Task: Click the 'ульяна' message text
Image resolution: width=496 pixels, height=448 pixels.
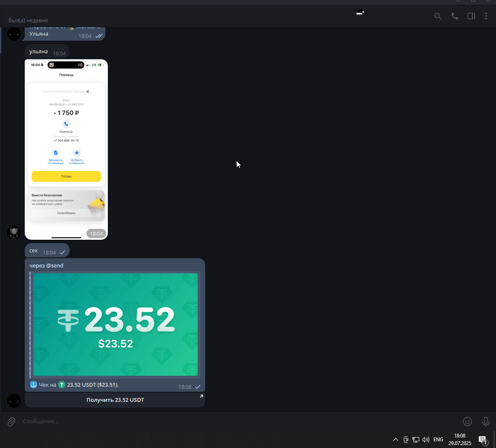Action: tap(39, 52)
